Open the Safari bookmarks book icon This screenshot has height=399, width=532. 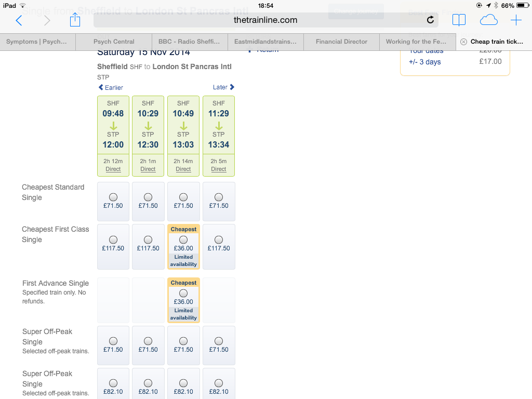coord(459,20)
